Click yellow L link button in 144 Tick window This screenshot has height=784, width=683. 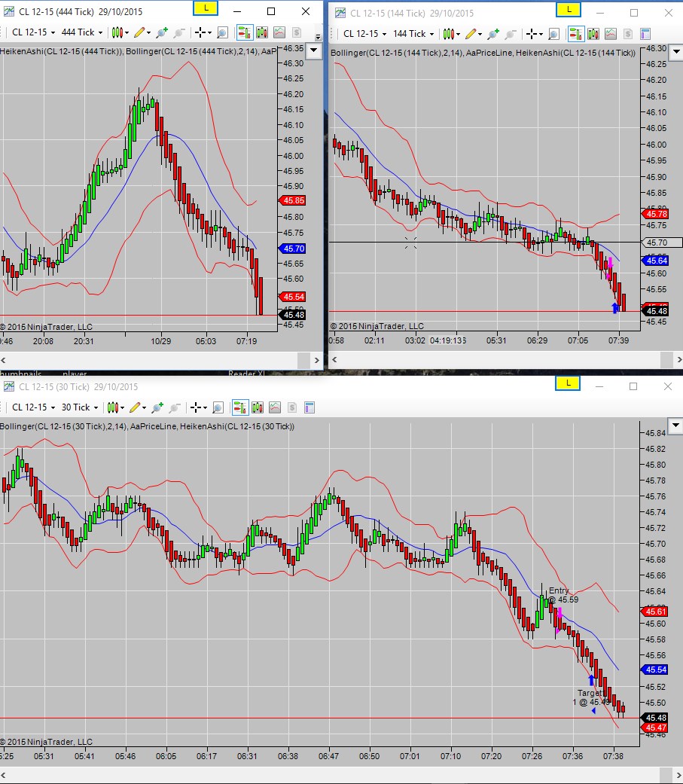pos(569,10)
